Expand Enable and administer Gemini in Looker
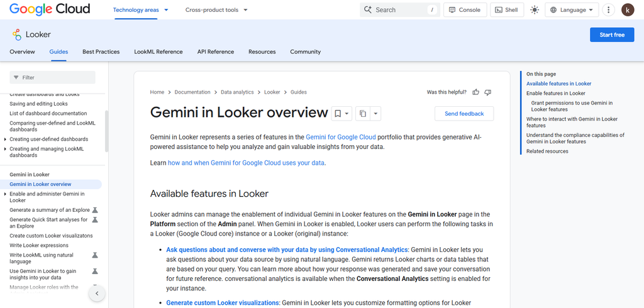The image size is (644, 308). 5,194
